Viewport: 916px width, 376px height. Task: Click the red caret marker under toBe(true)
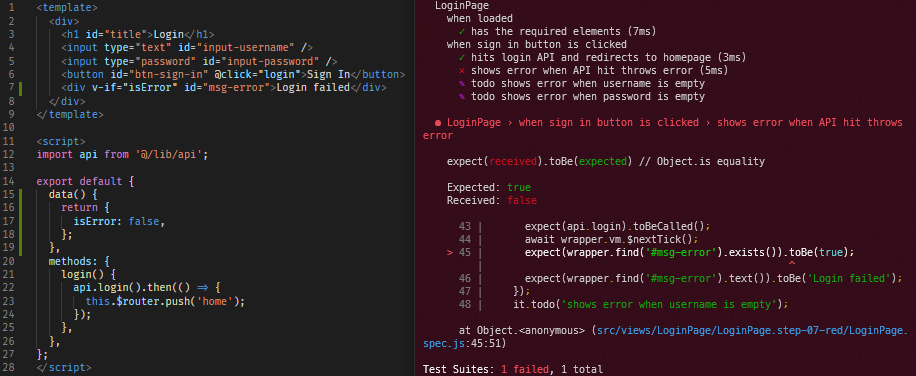[792, 263]
